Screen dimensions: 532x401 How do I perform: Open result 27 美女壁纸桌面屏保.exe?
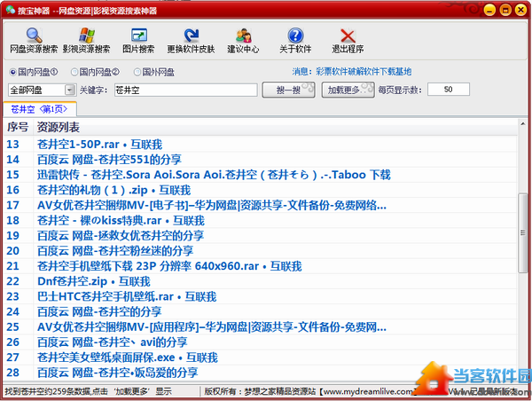coord(128,358)
